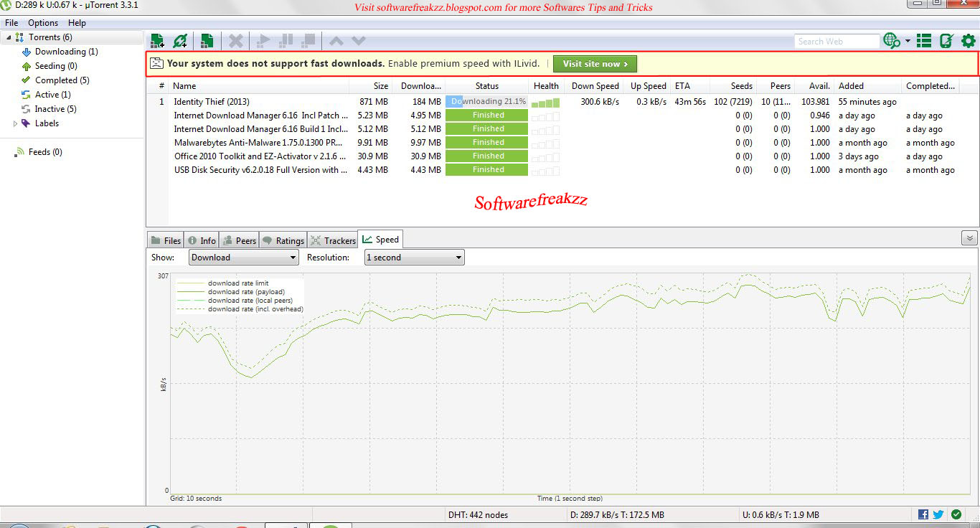The width and height of the screenshot is (980, 528).
Task: Click the green network status checkmark
Action: coord(956,514)
